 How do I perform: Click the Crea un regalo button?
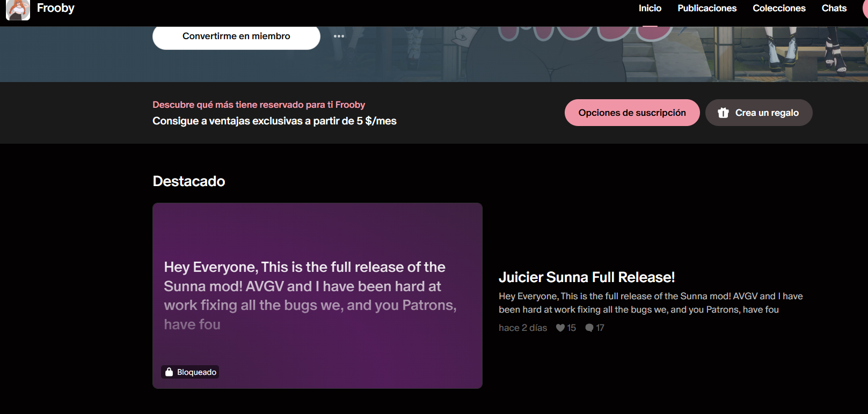[758, 113]
